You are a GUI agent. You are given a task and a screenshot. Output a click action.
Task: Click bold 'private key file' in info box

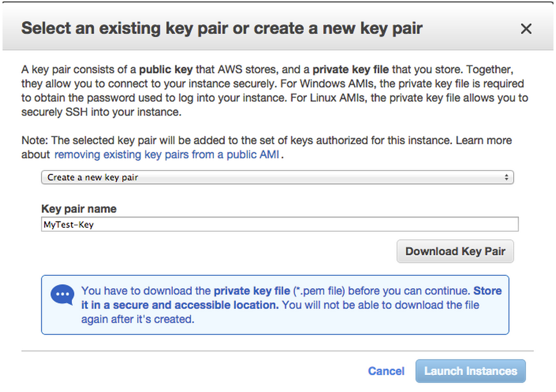252,291
